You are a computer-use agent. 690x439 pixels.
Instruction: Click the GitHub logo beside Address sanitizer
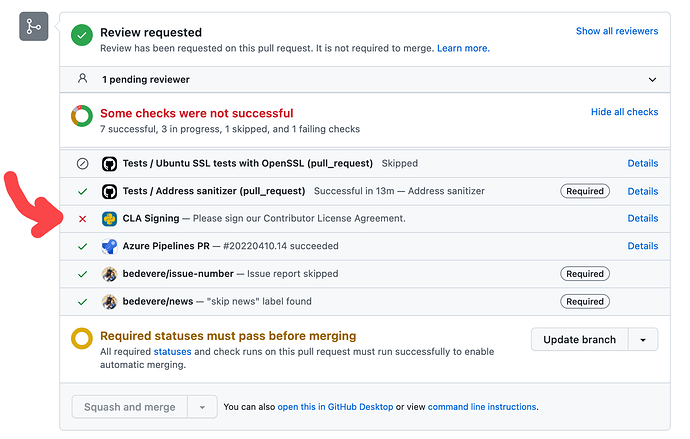110,191
